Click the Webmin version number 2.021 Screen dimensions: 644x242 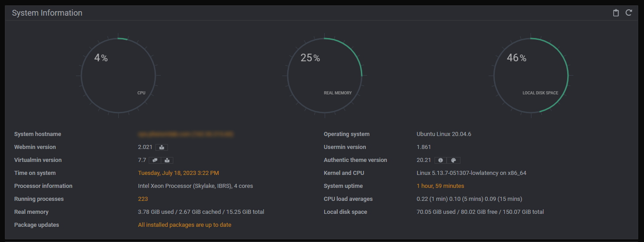(x=145, y=147)
